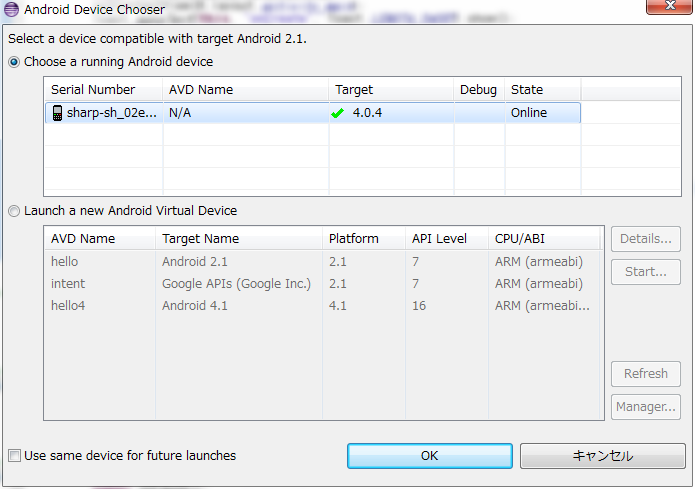The width and height of the screenshot is (695, 489).
Task: Click the API Level column header
Action: point(447,239)
